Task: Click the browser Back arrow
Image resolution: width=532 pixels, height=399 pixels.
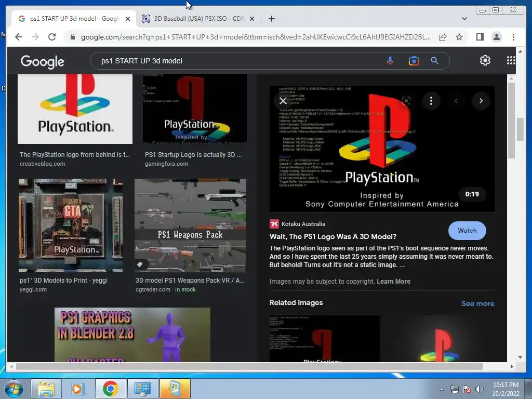Action: [x=19, y=37]
